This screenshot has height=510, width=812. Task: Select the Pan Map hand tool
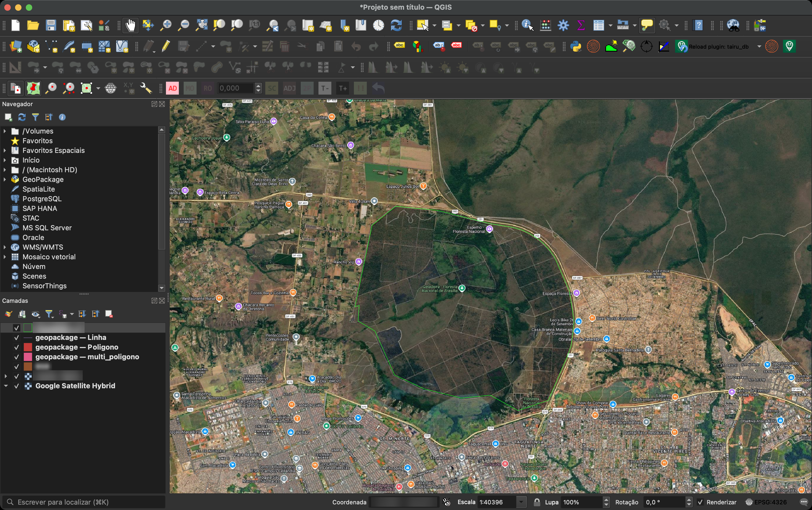130,25
